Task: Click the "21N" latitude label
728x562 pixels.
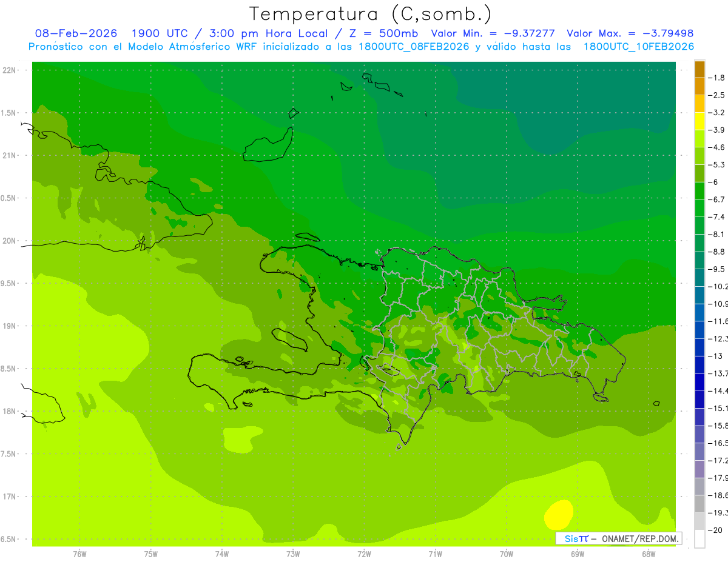Action: pos(10,155)
